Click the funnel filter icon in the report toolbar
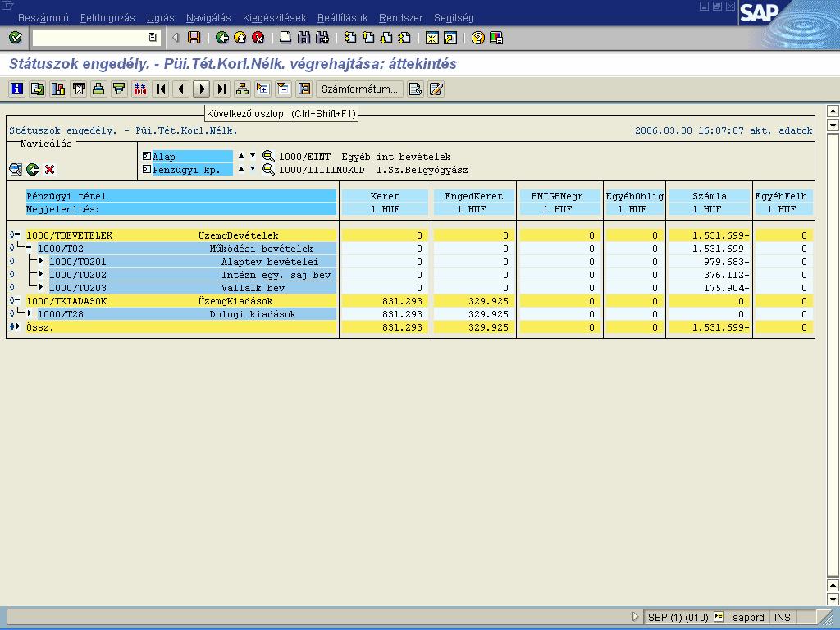This screenshot has height=630, width=840. (x=119, y=89)
